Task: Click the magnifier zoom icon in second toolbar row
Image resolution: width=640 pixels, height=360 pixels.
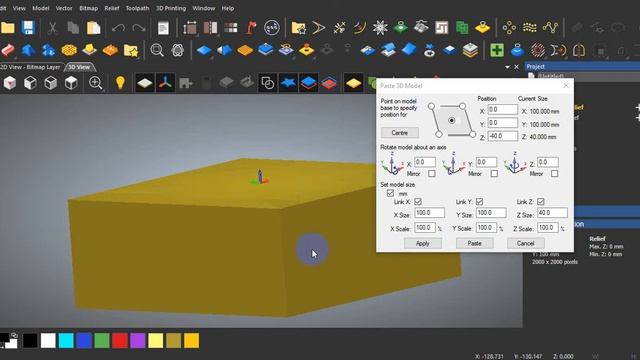Action: tap(157, 50)
